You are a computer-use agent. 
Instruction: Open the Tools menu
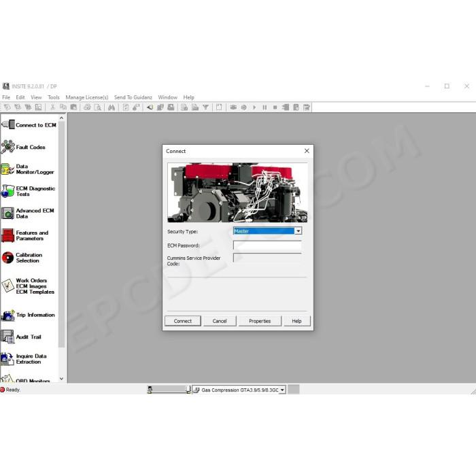(54, 97)
